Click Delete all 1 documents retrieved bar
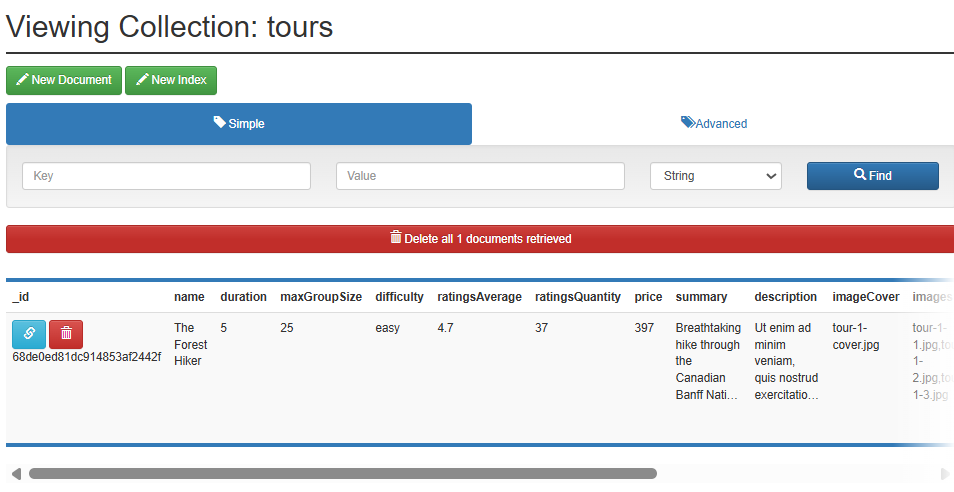Screen dimensions: 954x492 click(480, 239)
